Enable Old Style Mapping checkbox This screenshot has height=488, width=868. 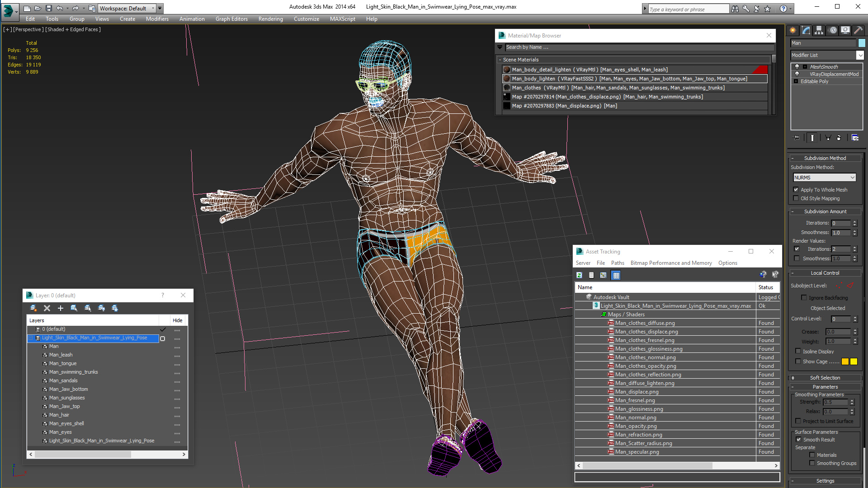point(796,198)
